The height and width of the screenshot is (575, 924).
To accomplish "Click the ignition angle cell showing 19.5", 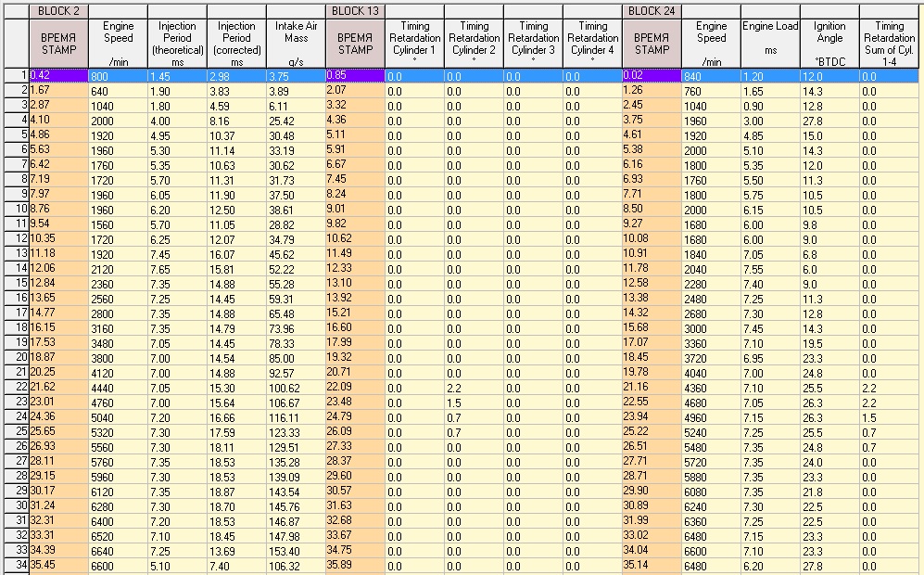I will [x=829, y=343].
